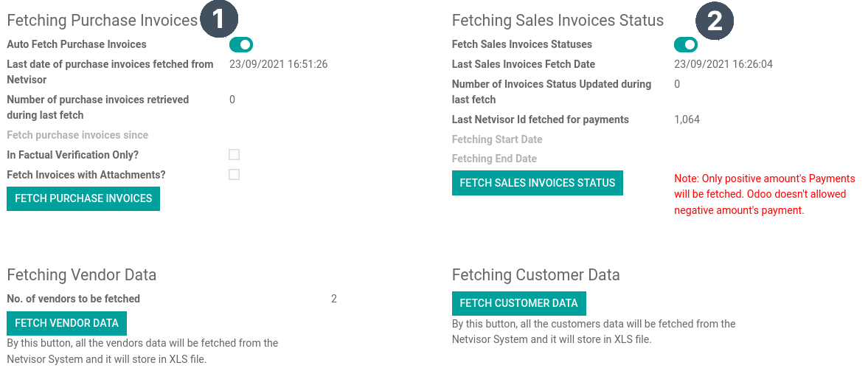Click the Last Netvisor Id value 1,064
Image resolution: width=868 pixels, height=388 pixels.
[x=687, y=119]
